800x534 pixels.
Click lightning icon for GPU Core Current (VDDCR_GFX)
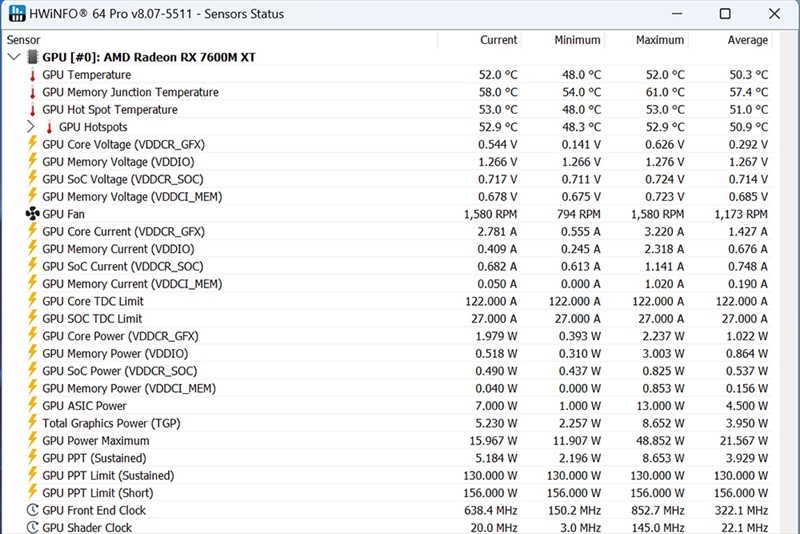(x=32, y=231)
